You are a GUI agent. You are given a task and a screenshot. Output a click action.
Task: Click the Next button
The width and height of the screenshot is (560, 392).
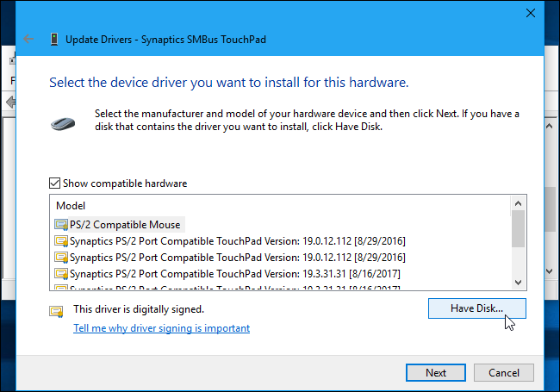tap(436, 372)
